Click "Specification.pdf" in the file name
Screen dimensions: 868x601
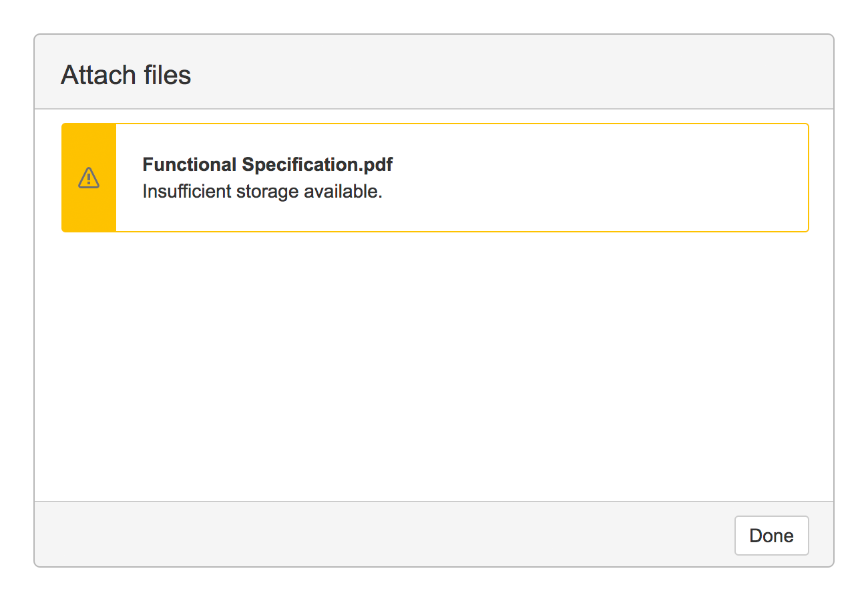[x=317, y=164]
